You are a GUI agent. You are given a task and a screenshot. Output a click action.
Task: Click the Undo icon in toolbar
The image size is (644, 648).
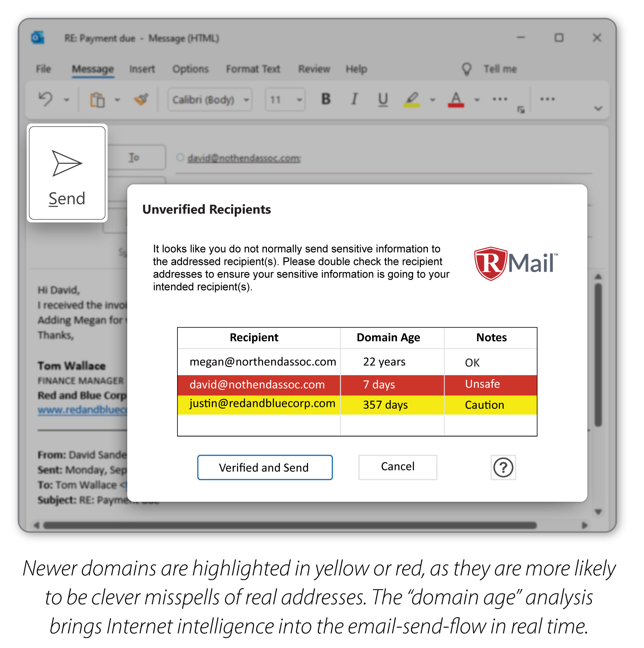click(x=46, y=100)
